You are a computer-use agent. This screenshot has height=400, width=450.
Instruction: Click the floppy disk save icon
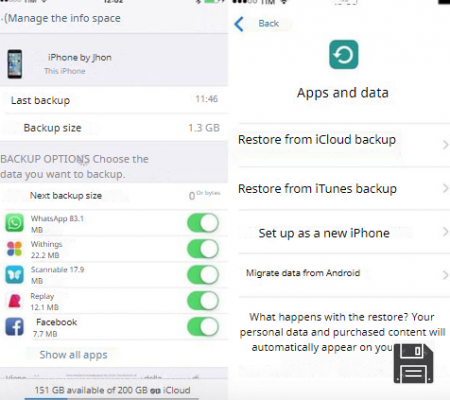(413, 363)
